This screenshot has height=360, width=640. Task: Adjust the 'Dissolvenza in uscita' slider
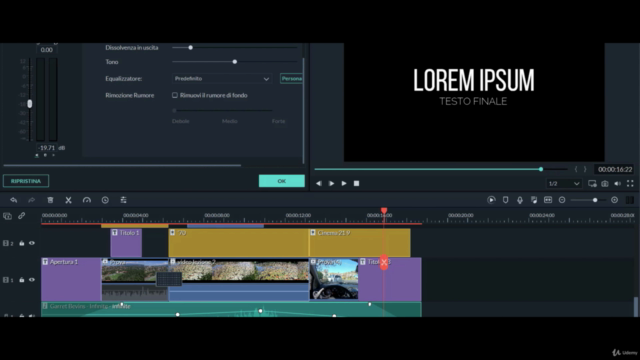point(235,48)
